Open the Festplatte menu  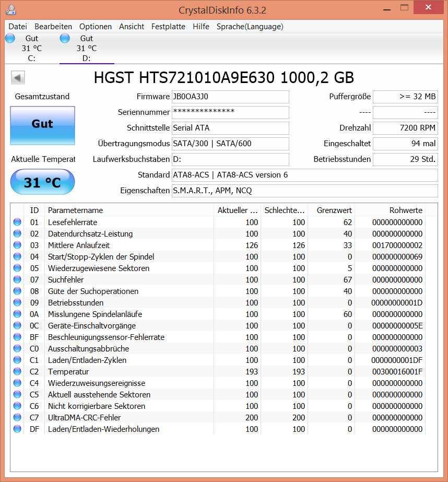[x=168, y=27]
